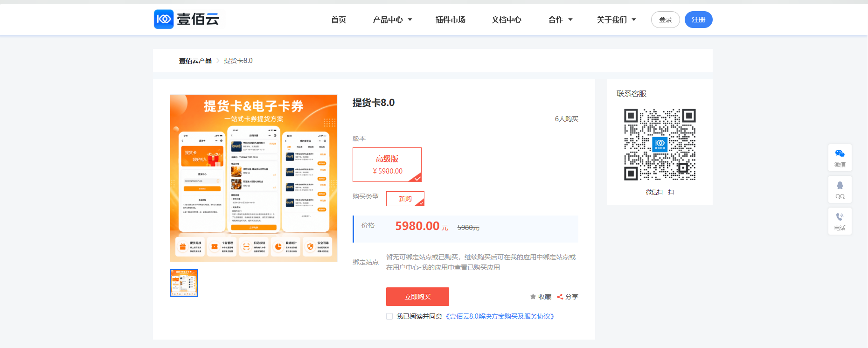Go to 首页 in the navigation
Image resolution: width=868 pixels, height=348 pixels.
click(x=339, y=20)
